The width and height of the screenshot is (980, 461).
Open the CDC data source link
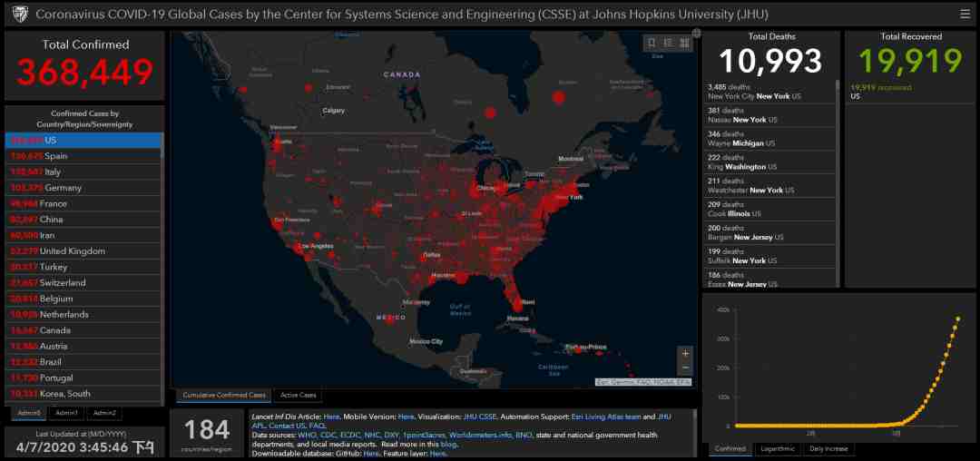329,435
